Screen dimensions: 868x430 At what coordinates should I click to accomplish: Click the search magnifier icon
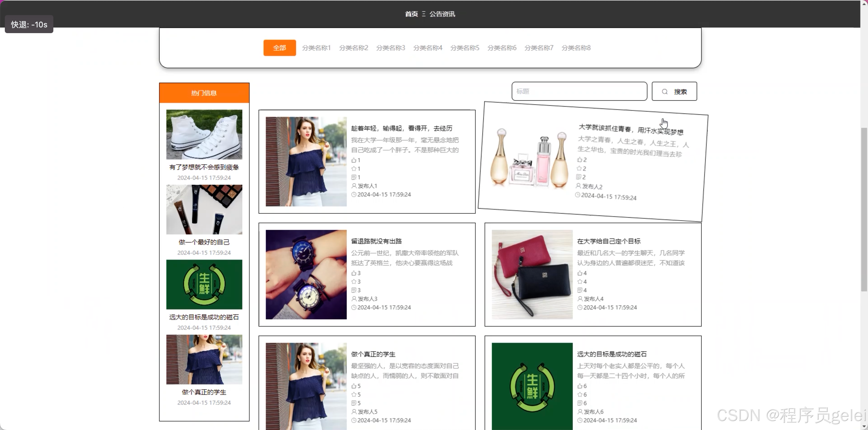[x=665, y=92]
